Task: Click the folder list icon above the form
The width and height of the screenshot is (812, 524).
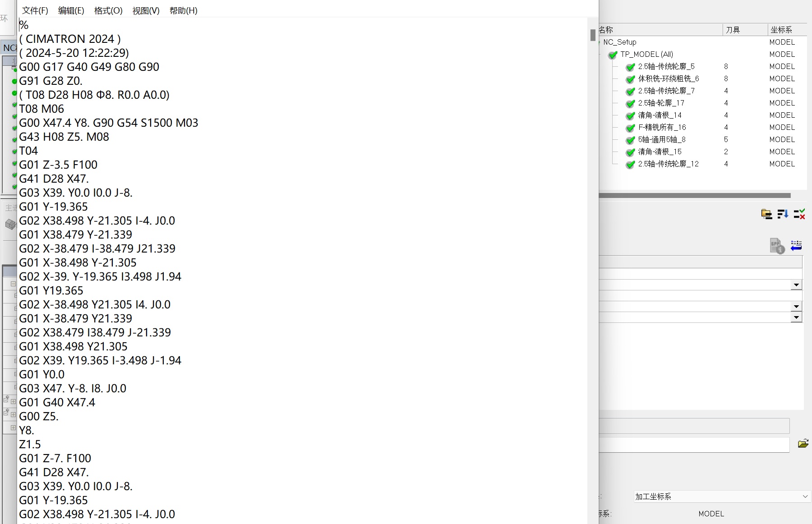Action: click(766, 214)
